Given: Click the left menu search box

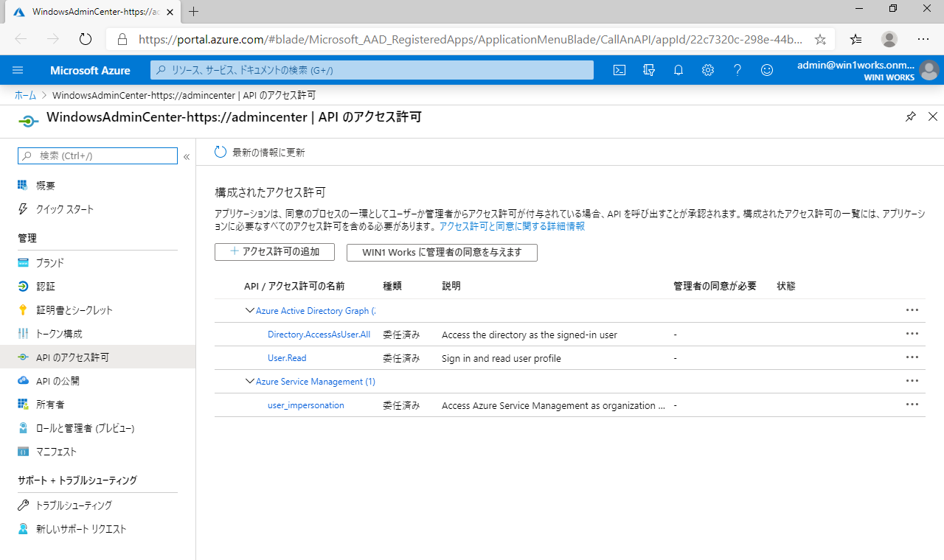Looking at the screenshot, I should [x=97, y=155].
